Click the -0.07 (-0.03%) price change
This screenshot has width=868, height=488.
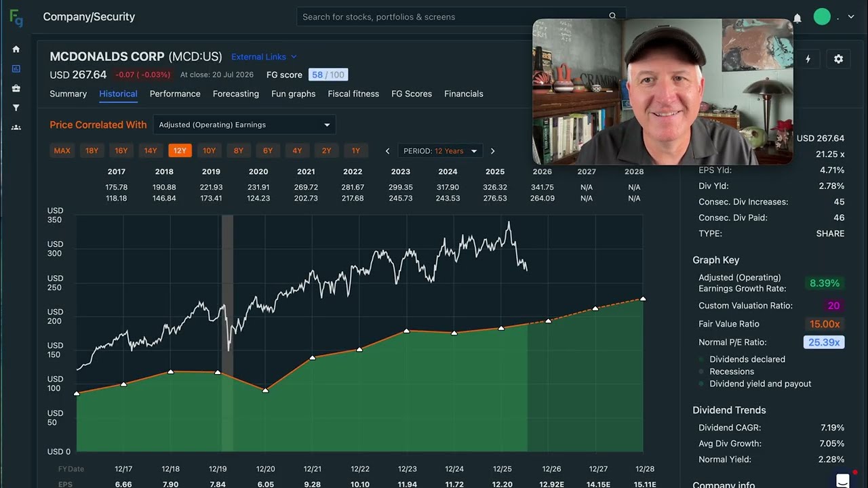point(142,75)
